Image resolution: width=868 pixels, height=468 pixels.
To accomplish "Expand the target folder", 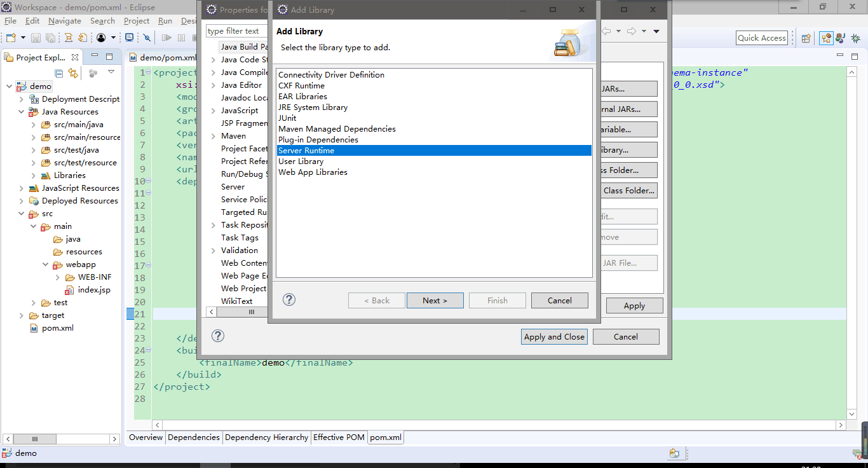I will (x=21, y=315).
